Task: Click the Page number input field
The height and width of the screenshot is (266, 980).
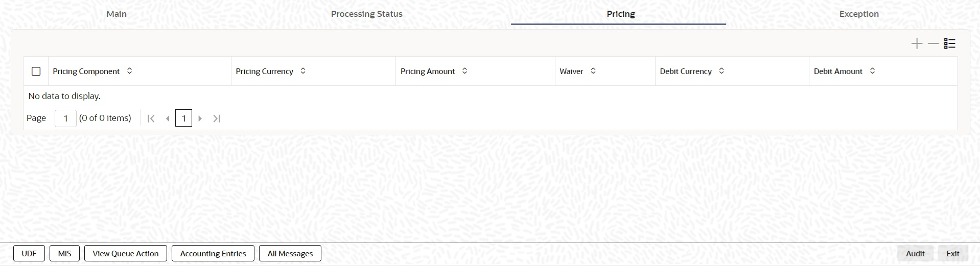Action: tap(65, 118)
